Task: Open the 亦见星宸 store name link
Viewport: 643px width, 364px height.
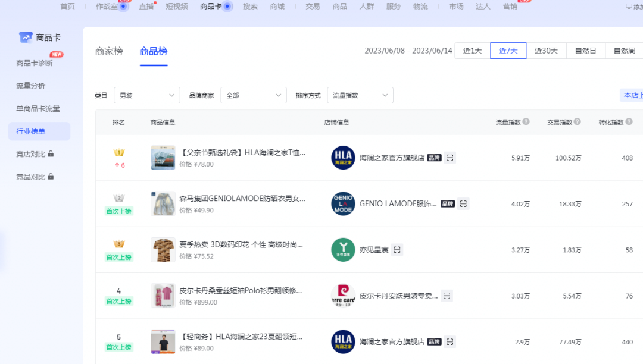Action: pyautogui.click(x=374, y=250)
